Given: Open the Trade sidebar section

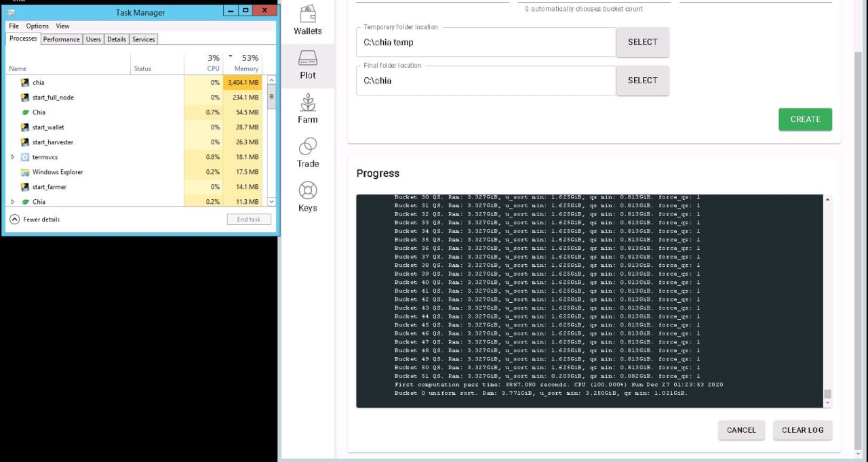Looking at the screenshot, I should pos(308,154).
